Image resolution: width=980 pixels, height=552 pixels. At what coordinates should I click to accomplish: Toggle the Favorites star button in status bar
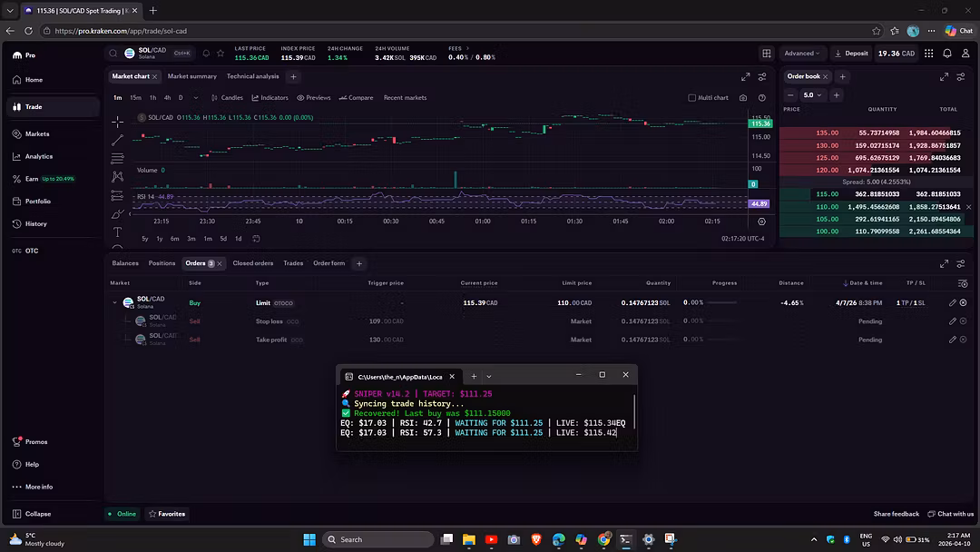[167, 514]
